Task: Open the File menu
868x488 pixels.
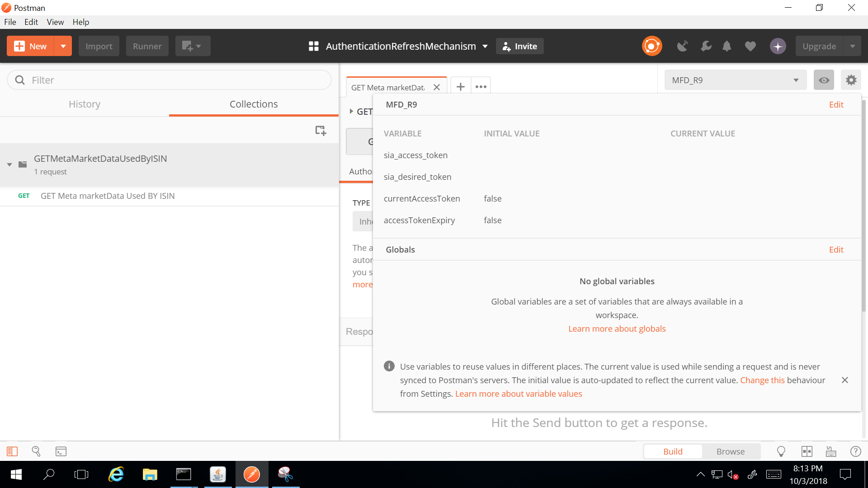Action: 10,22
